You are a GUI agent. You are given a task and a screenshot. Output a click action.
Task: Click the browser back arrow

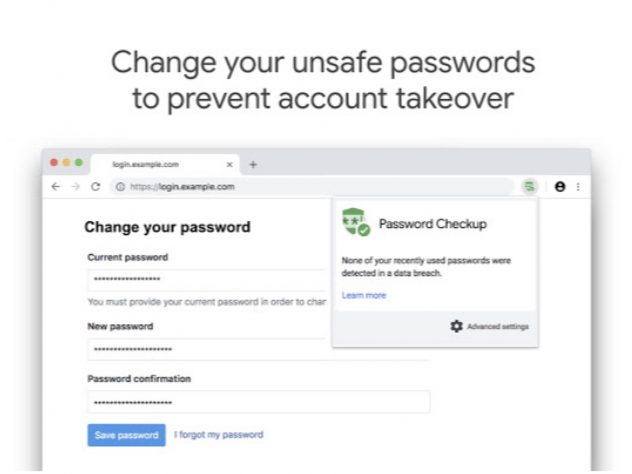pos(56,186)
